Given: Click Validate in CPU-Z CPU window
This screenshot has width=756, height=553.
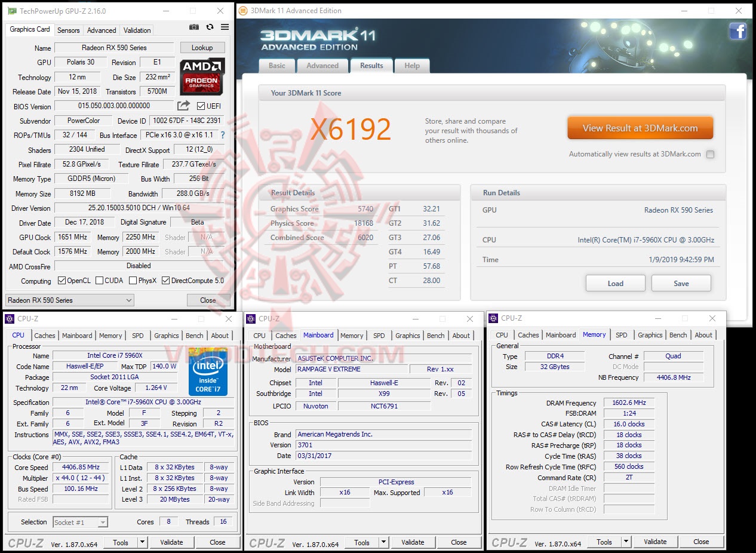Looking at the screenshot, I should [171, 542].
